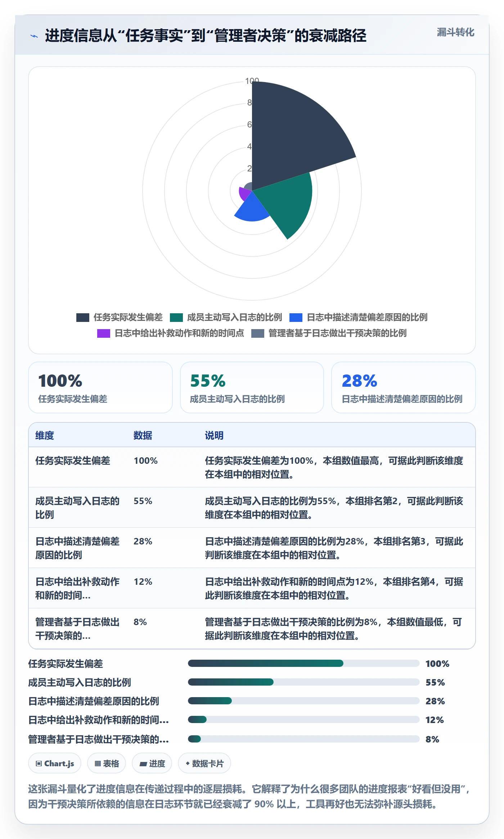Click the 8% progress bar
Image resolution: width=504 pixels, height=839 pixels.
point(304,739)
